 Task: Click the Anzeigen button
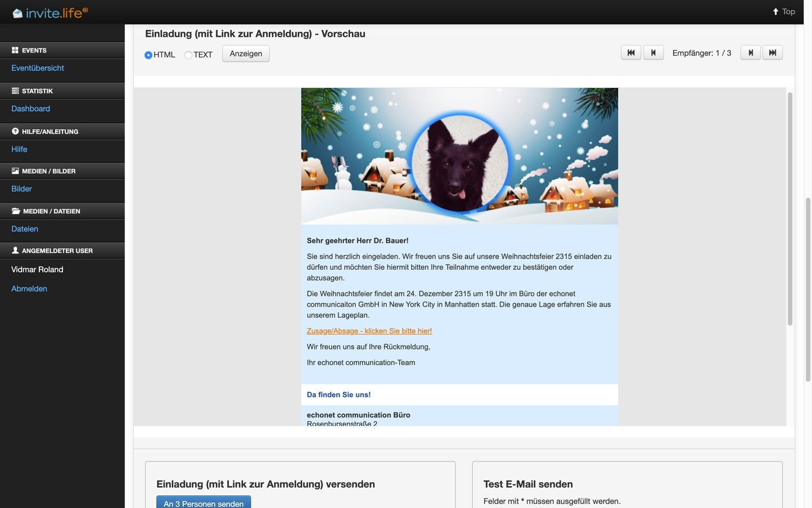pos(246,54)
